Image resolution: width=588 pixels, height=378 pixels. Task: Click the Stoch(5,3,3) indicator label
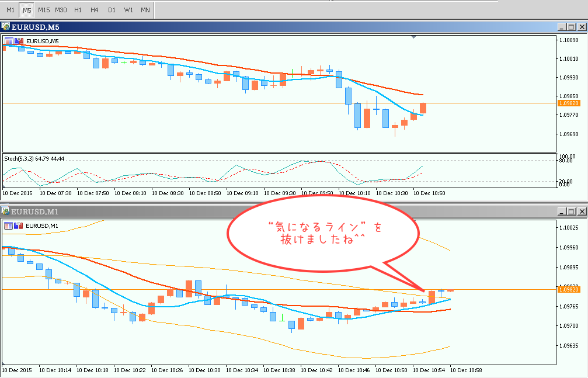pos(34,158)
